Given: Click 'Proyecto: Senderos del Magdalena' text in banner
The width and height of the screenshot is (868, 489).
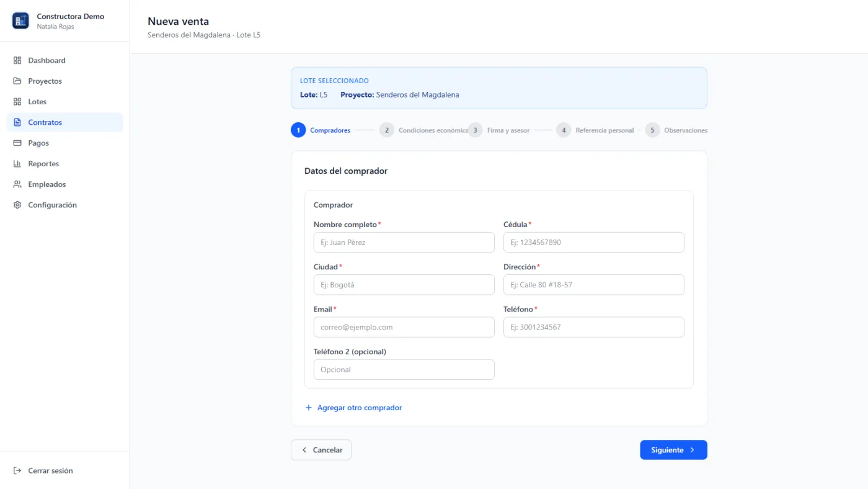Looking at the screenshot, I should 400,95.
